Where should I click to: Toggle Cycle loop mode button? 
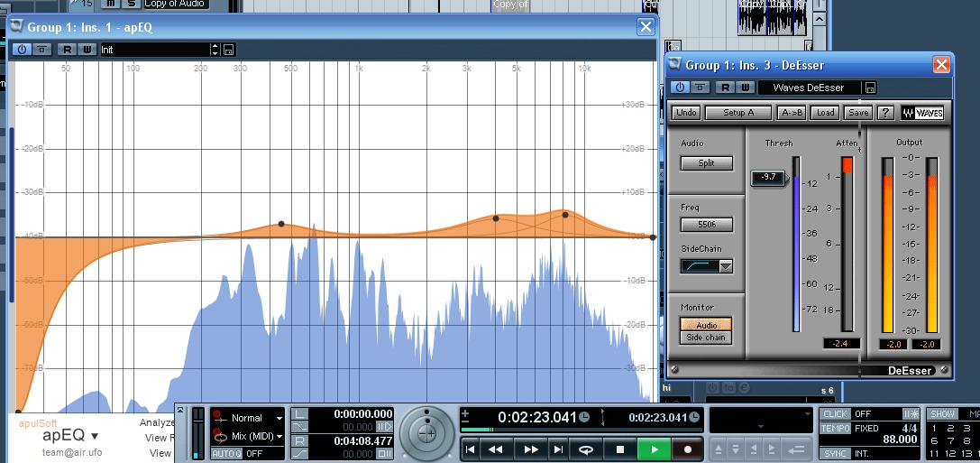click(586, 449)
